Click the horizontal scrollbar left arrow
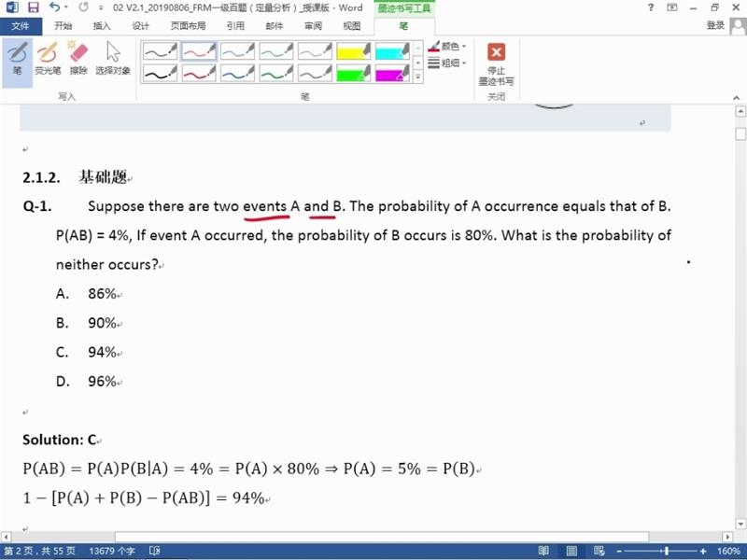The height and width of the screenshot is (560, 747). tap(6, 537)
